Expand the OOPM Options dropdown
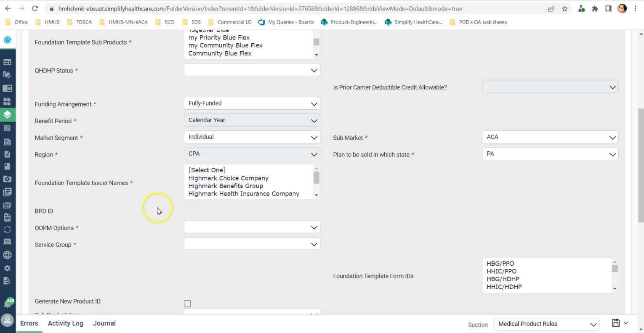Viewport: 644px width, 333px height. pyautogui.click(x=252, y=227)
